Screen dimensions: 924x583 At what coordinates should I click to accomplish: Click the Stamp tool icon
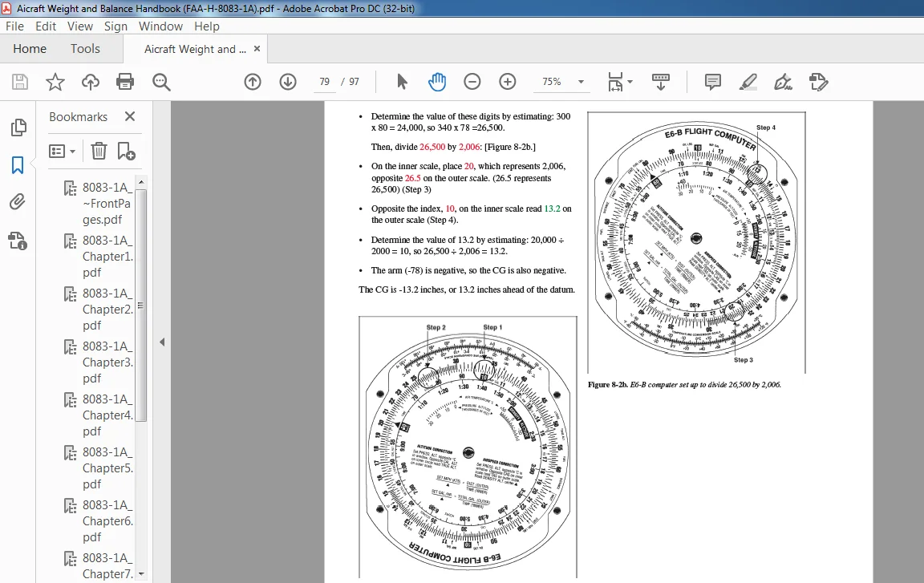[818, 82]
